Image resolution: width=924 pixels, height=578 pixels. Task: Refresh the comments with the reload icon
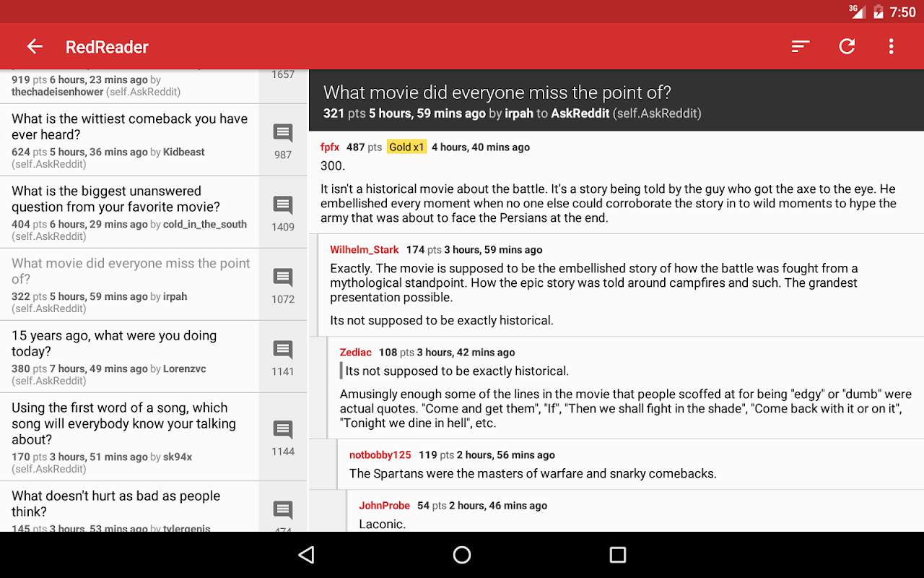pos(847,46)
